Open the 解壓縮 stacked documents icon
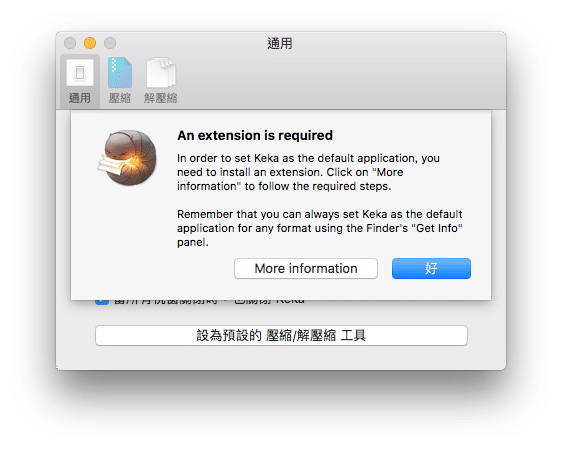This screenshot has width=562, height=450. click(x=161, y=73)
